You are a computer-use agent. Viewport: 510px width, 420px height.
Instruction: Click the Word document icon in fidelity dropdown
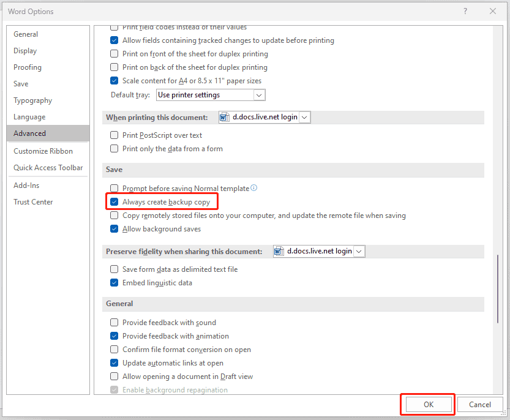coord(279,251)
